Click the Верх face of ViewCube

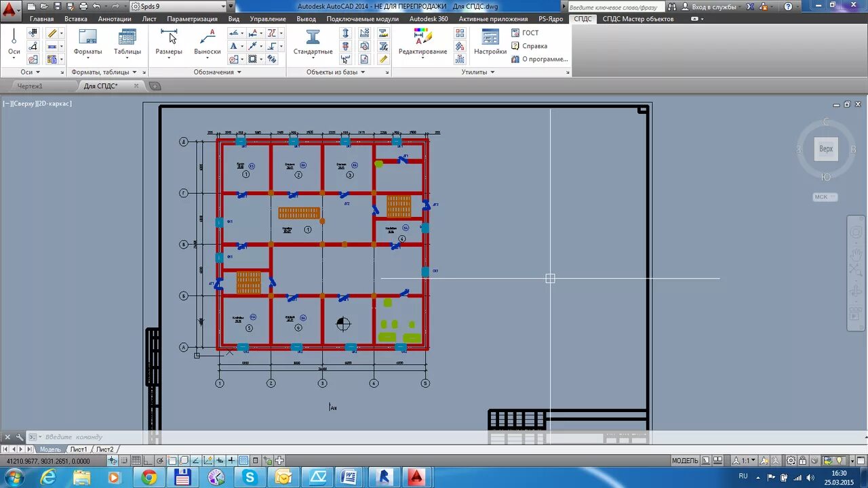click(826, 149)
